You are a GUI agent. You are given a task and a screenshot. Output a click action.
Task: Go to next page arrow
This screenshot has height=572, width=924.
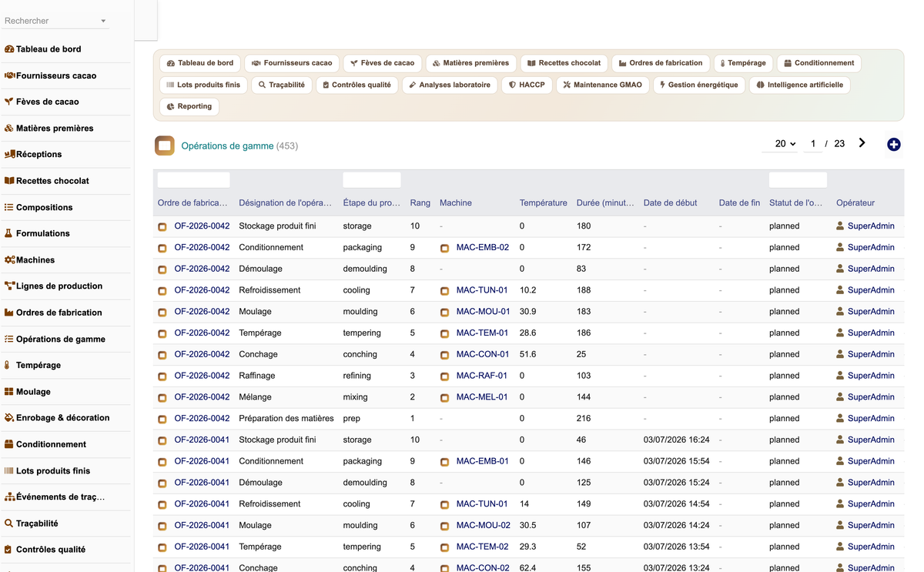pos(862,143)
